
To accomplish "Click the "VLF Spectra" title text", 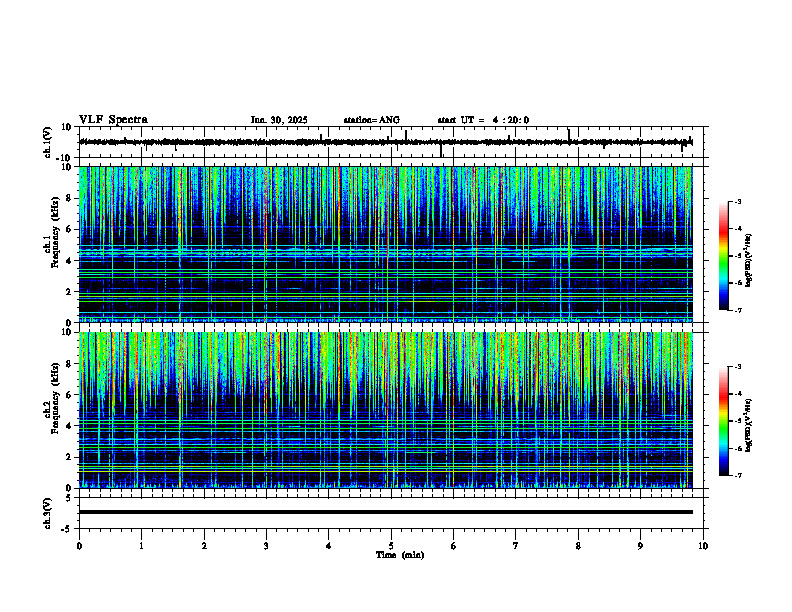I will coord(113,120).
